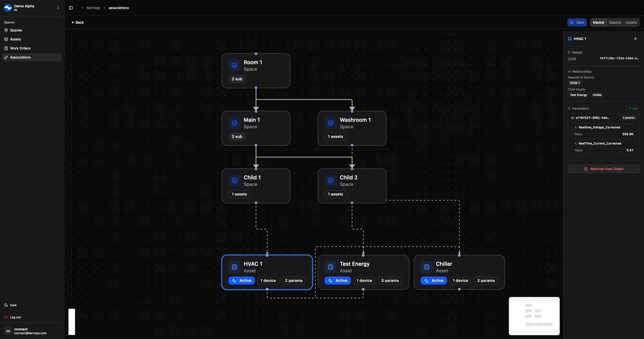Click the sidebar collapse icon beside the breadcrumb
The image size is (644, 339).
click(x=71, y=8)
